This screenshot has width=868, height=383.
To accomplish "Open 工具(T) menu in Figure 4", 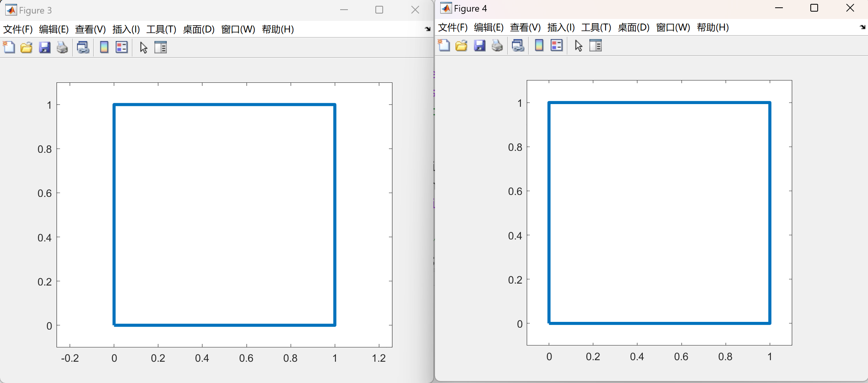I will click(596, 27).
